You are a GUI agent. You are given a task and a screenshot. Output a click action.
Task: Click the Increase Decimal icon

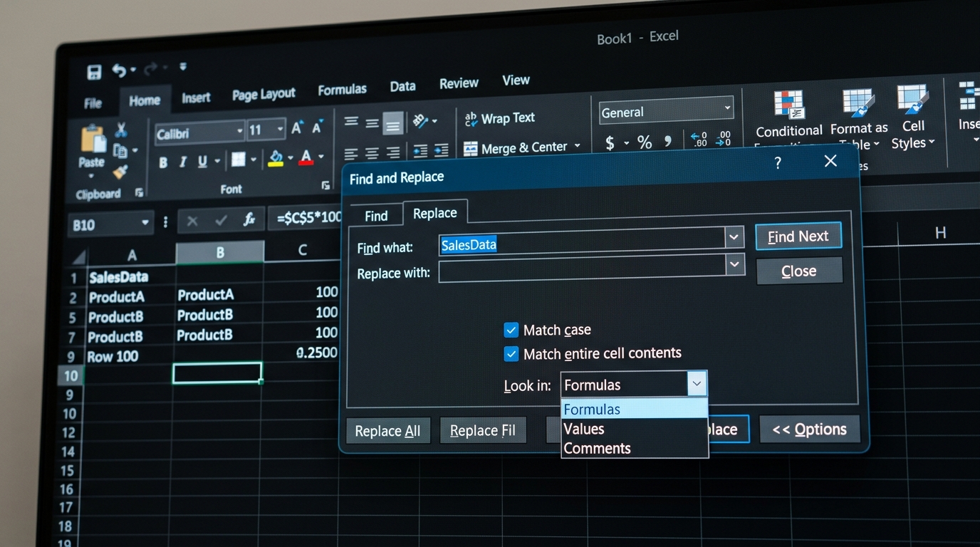pos(699,139)
